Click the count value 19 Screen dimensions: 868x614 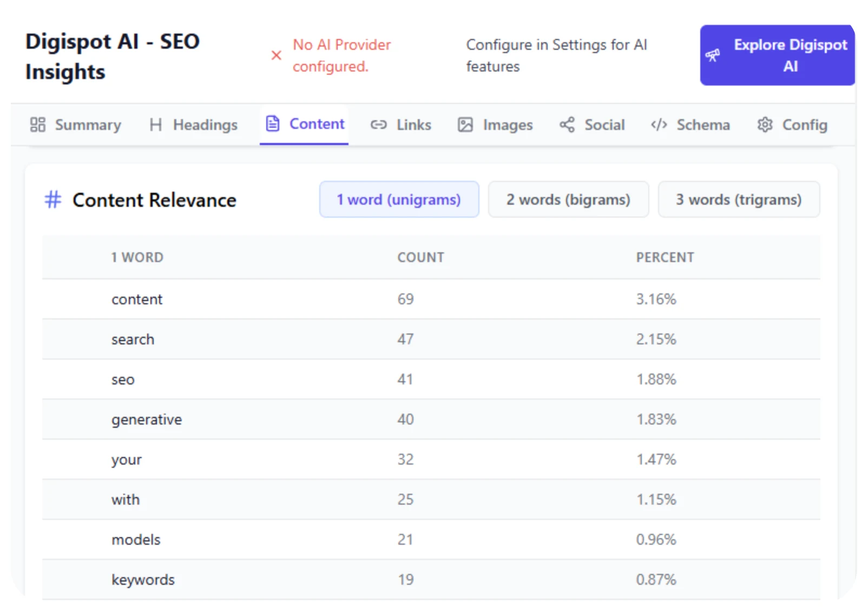point(405,580)
